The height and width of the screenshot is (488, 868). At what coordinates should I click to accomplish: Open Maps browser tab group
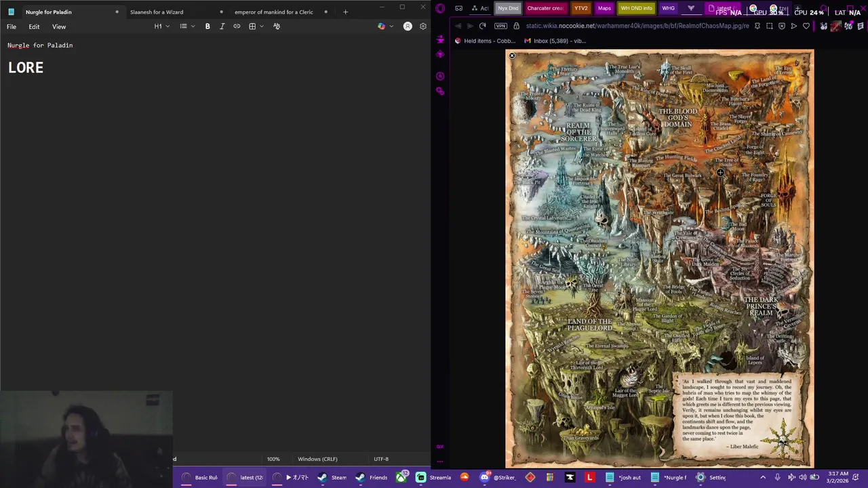[604, 8]
